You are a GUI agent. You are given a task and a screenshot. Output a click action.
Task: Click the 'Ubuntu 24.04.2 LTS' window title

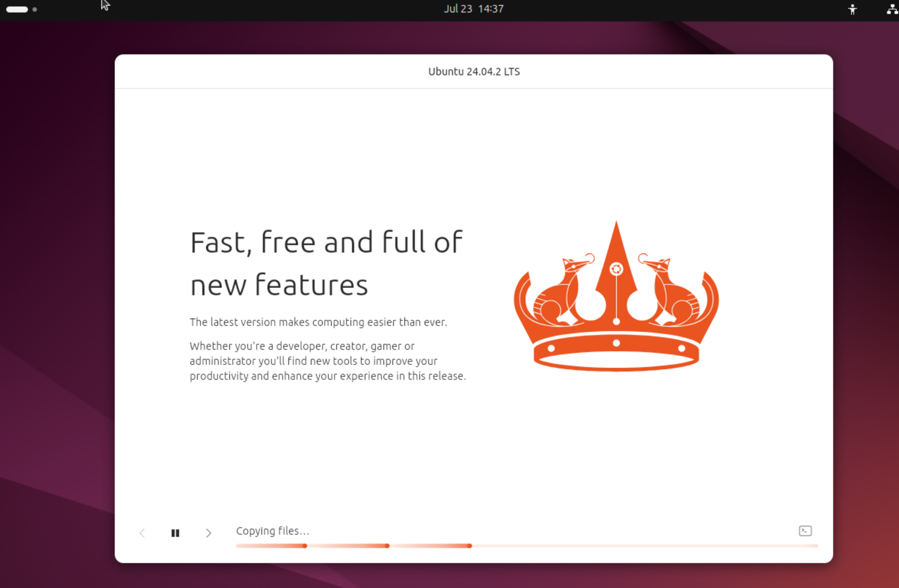(x=474, y=71)
